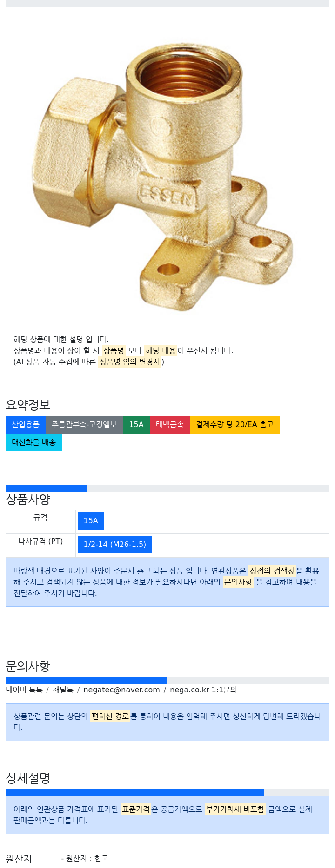
Task: Open the 네이버 톡톡 inquiry link
Action: [x=24, y=690]
